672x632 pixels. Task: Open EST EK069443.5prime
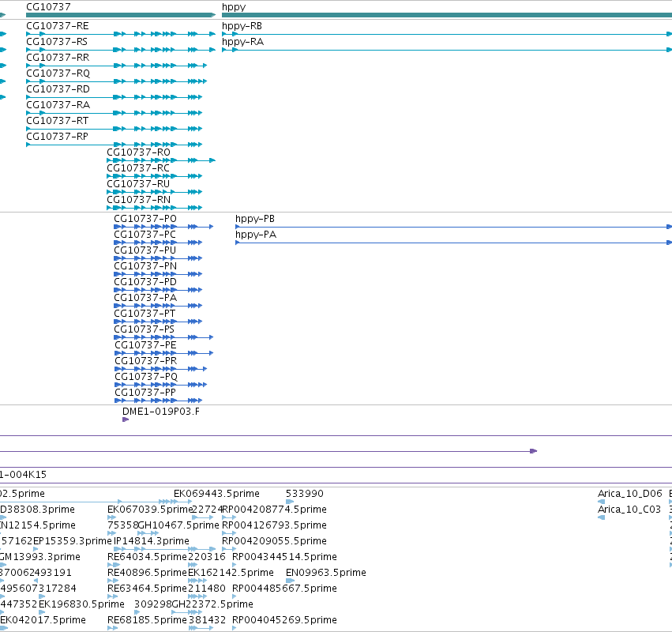[216, 494]
